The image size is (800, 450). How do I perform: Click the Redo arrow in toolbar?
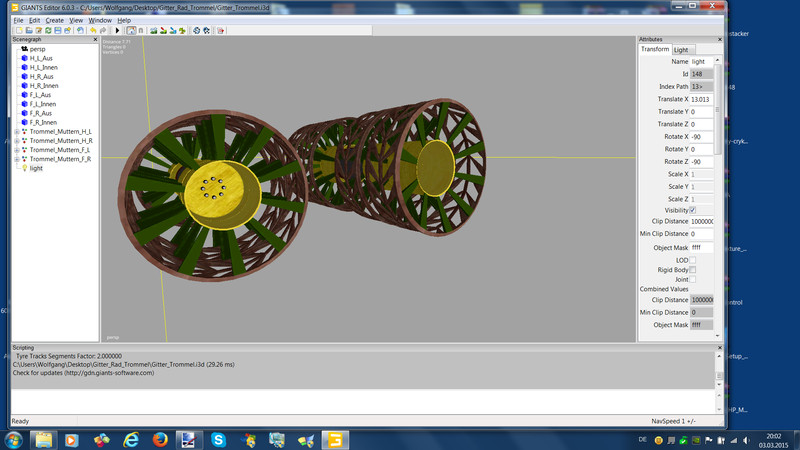pos(103,31)
